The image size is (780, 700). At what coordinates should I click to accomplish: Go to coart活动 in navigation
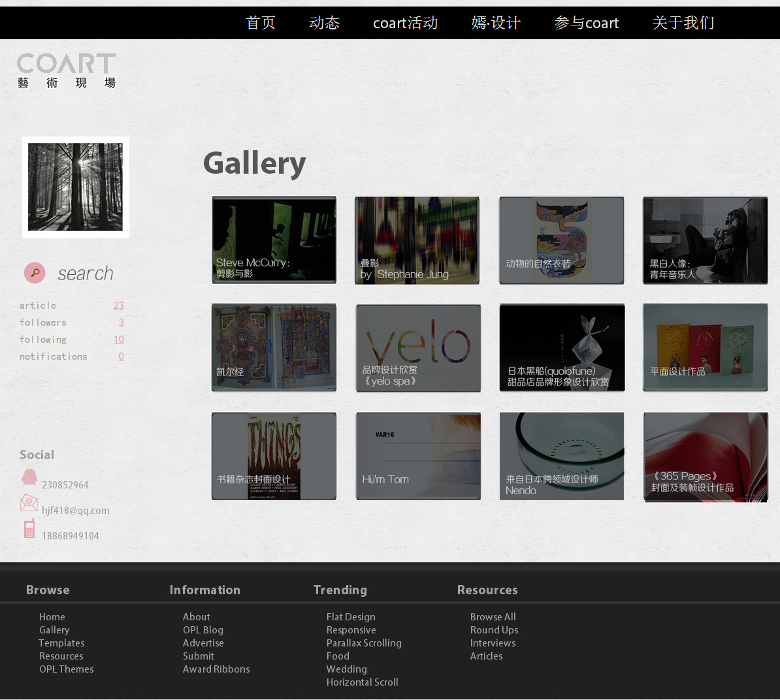[x=406, y=23]
